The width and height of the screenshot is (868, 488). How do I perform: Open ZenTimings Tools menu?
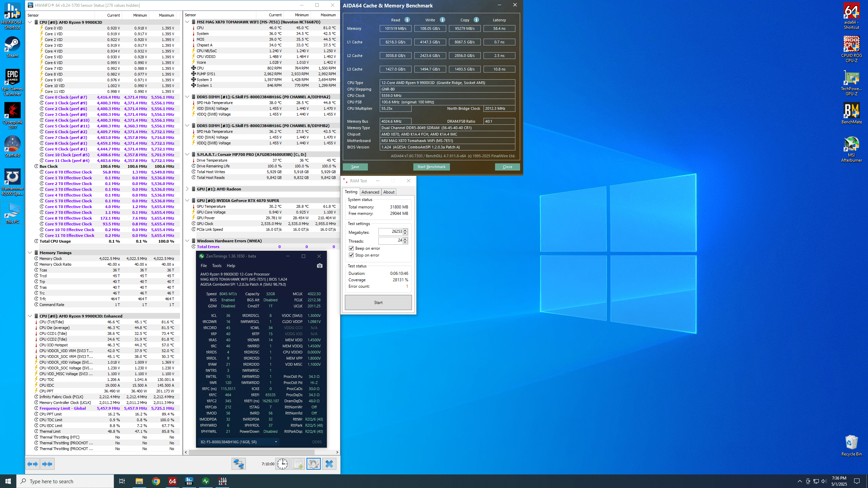pos(217,266)
